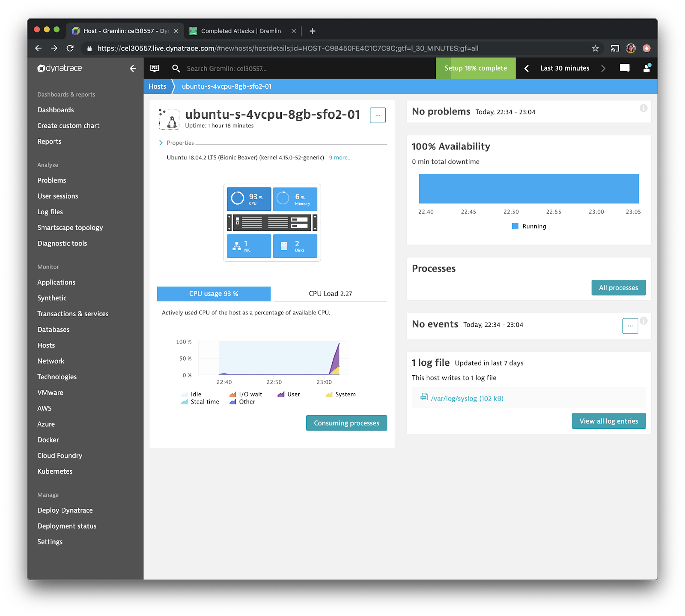Open the chat message icon

[x=625, y=68]
